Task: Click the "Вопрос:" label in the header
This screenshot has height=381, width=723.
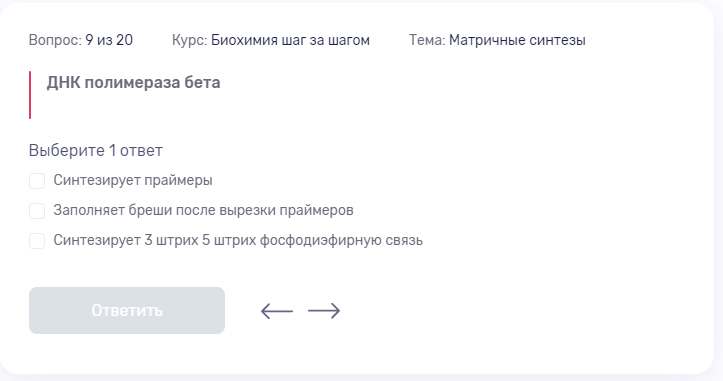Action: (55, 40)
